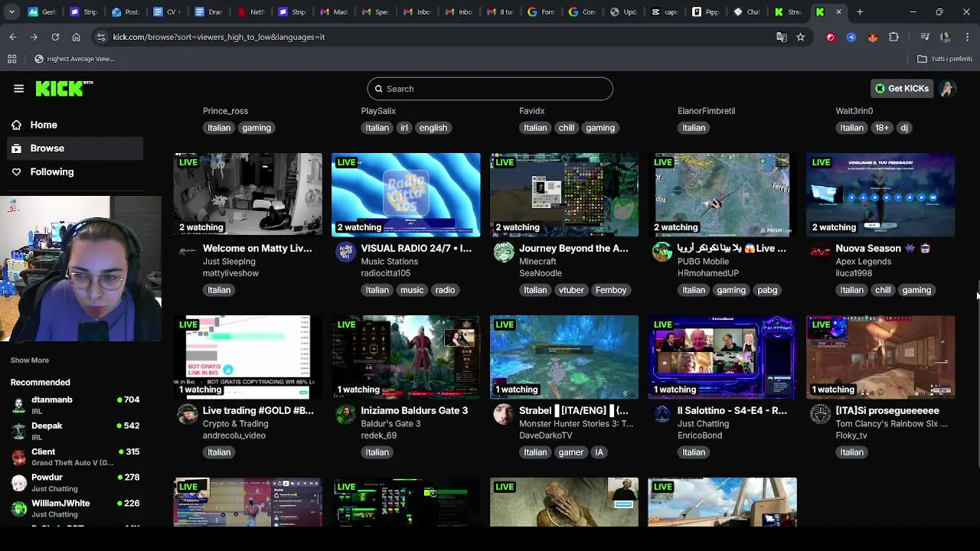The width and height of the screenshot is (980, 551).
Task: Open recommended channel WilliamJWhite
Action: 75,509
